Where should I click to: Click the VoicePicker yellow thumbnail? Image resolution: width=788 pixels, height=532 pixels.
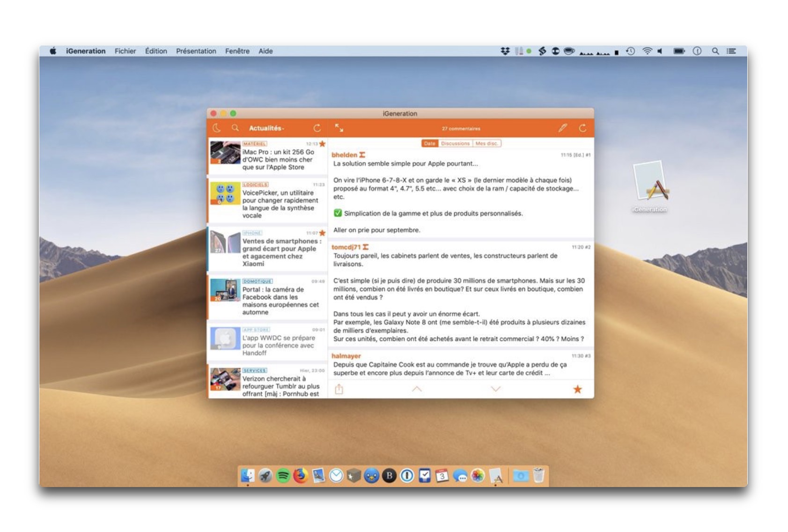click(225, 193)
